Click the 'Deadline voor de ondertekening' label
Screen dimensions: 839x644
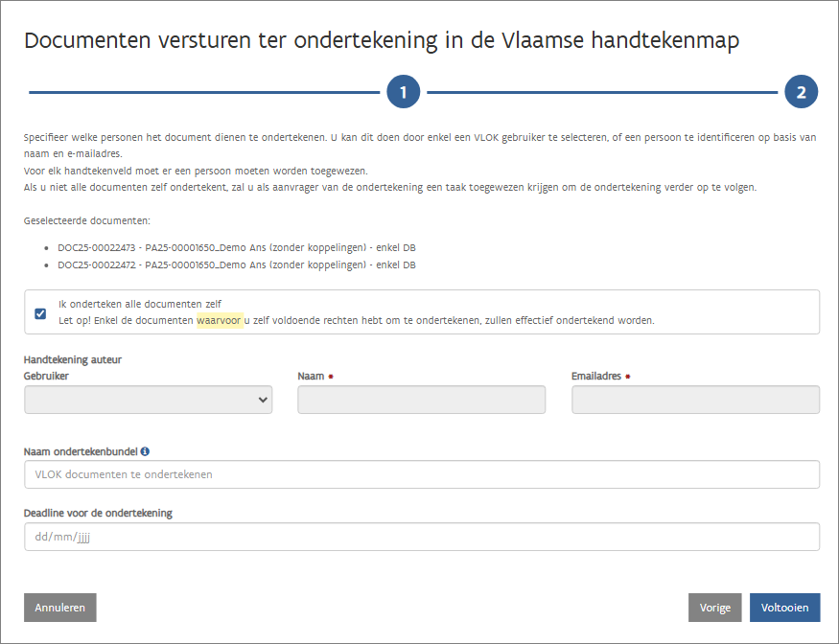pos(98,513)
